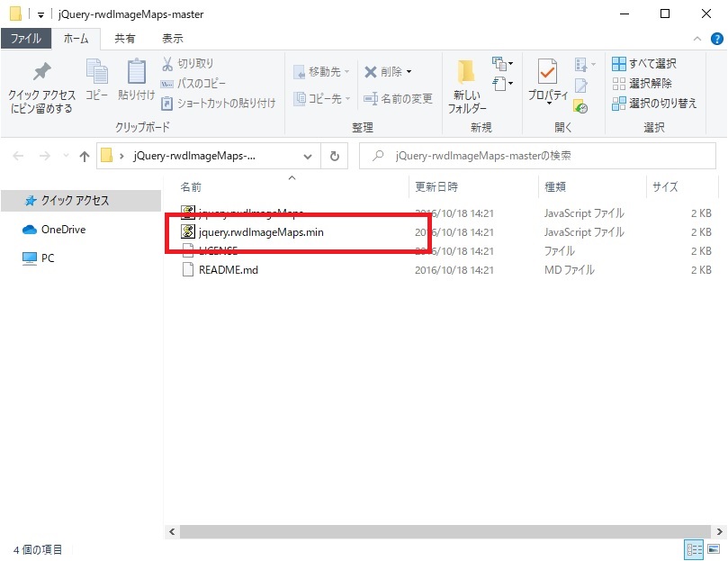Open the ファイル tab
The width and height of the screenshot is (728, 561).
tap(26, 39)
